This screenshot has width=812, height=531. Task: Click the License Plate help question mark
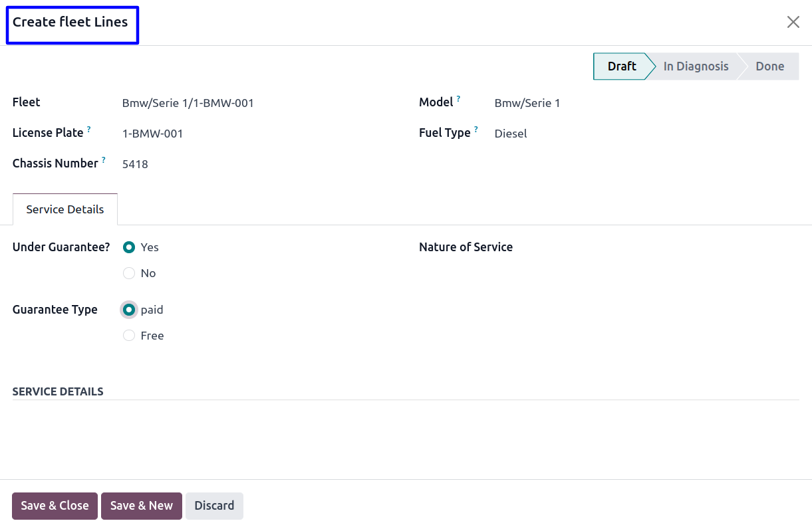[x=89, y=130]
